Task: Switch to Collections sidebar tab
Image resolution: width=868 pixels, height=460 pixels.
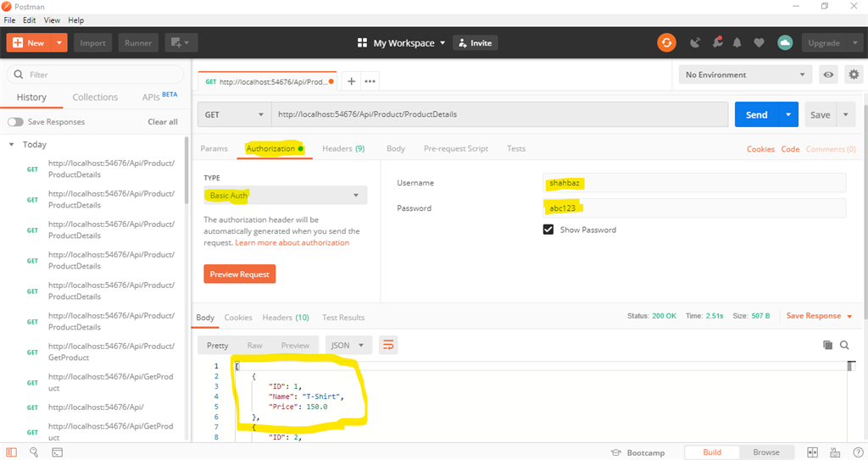Action: click(95, 97)
